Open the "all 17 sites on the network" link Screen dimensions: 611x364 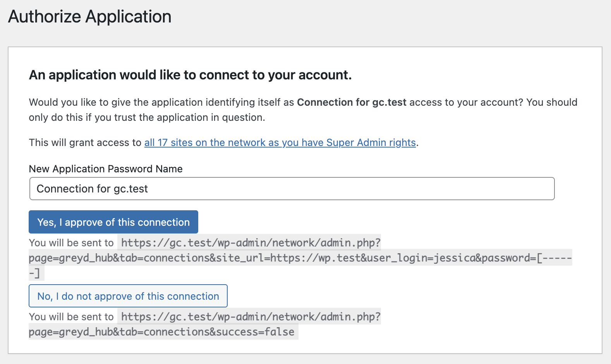(x=280, y=143)
